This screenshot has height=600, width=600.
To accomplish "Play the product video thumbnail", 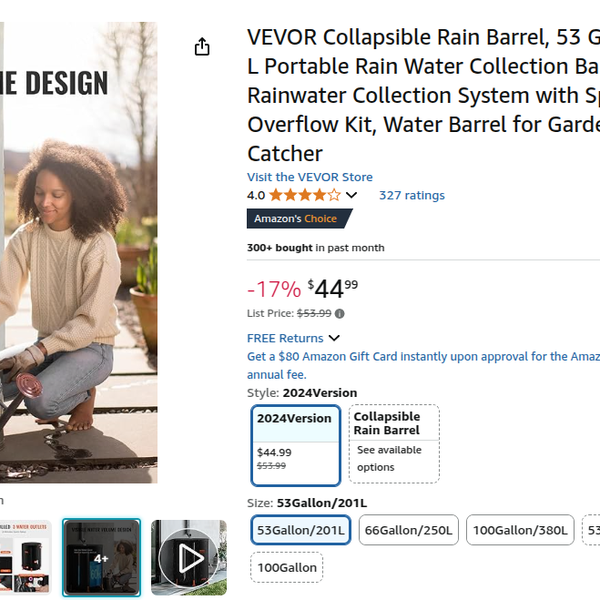I will 189,558.
